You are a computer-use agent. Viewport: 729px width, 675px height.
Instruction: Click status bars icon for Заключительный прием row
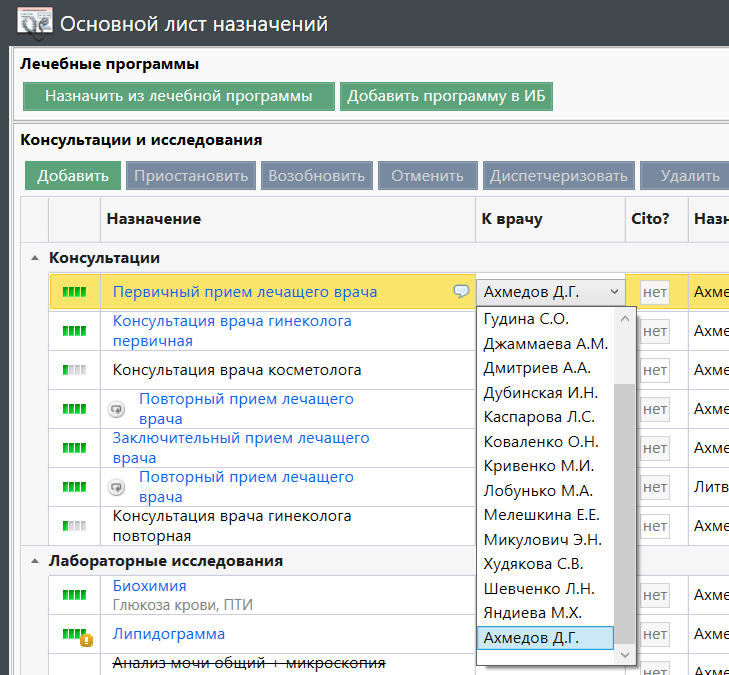point(75,448)
